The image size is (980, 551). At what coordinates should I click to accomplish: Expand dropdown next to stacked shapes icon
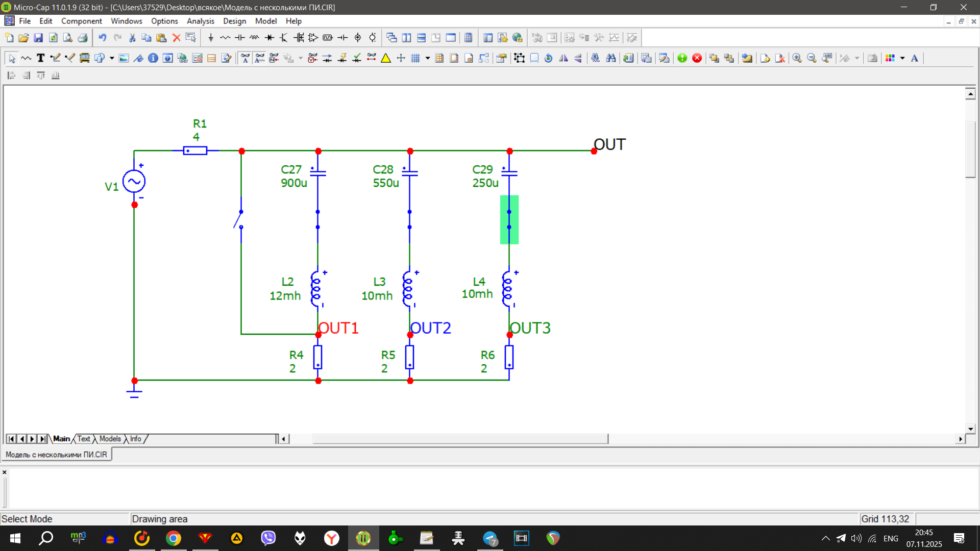112,58
